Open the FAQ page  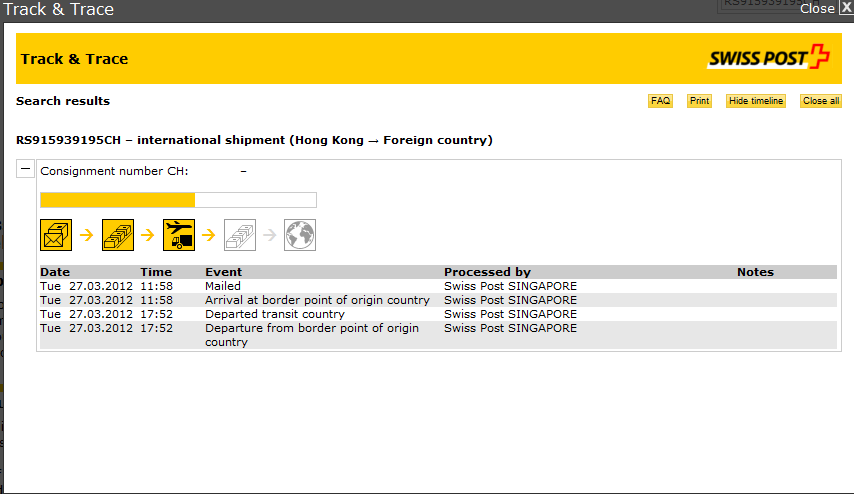pos(660,101)
